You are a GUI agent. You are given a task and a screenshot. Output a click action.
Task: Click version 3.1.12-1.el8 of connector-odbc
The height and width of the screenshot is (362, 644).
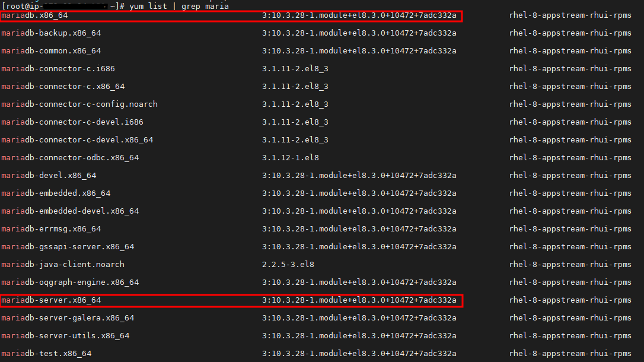(x=291, y=158)
